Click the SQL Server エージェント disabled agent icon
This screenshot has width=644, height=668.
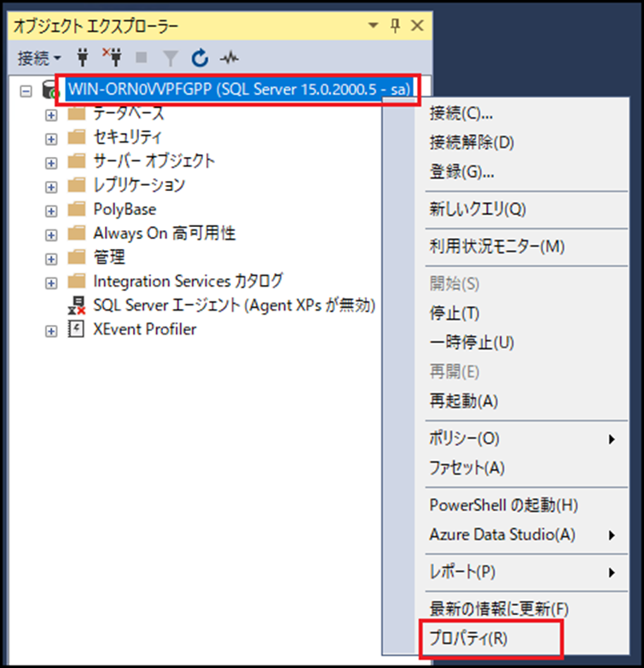pyautogui.click(x=77, y=305)
